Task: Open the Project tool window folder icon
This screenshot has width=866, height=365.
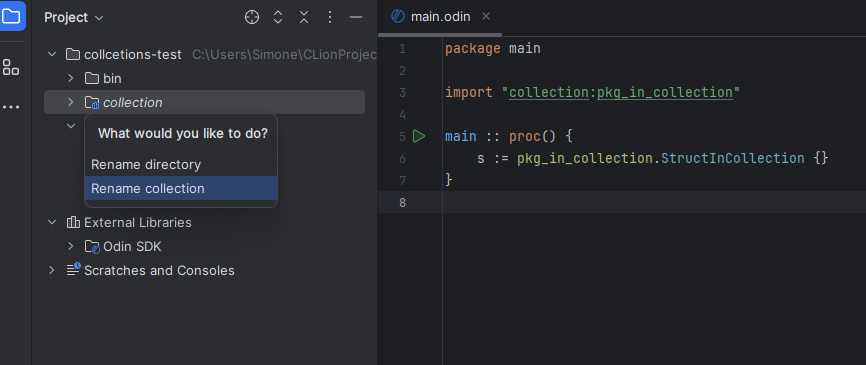Action: 10,16
